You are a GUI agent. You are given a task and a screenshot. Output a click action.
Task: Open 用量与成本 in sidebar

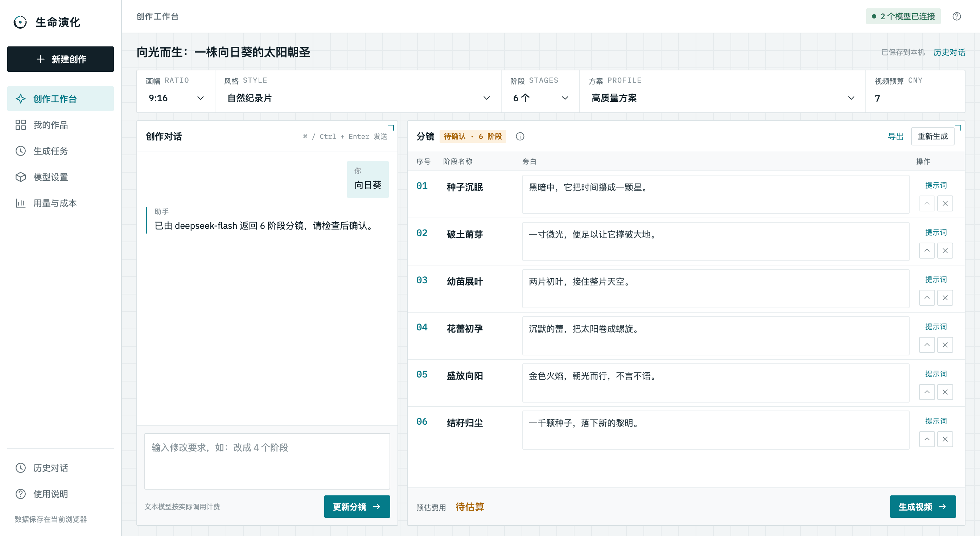pyautogui.click(x=61, y=203)
